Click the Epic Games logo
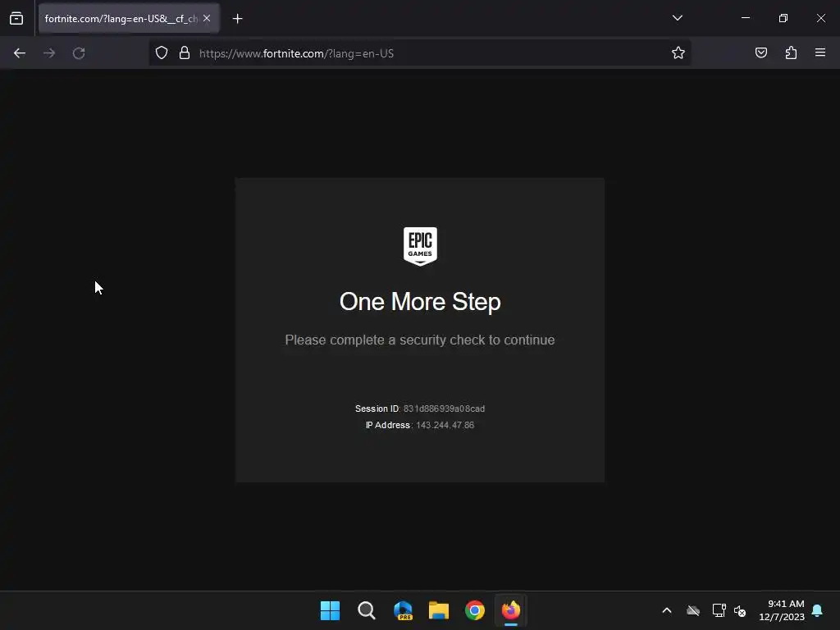This screenshot has height=630, width=840. [420, 246]
